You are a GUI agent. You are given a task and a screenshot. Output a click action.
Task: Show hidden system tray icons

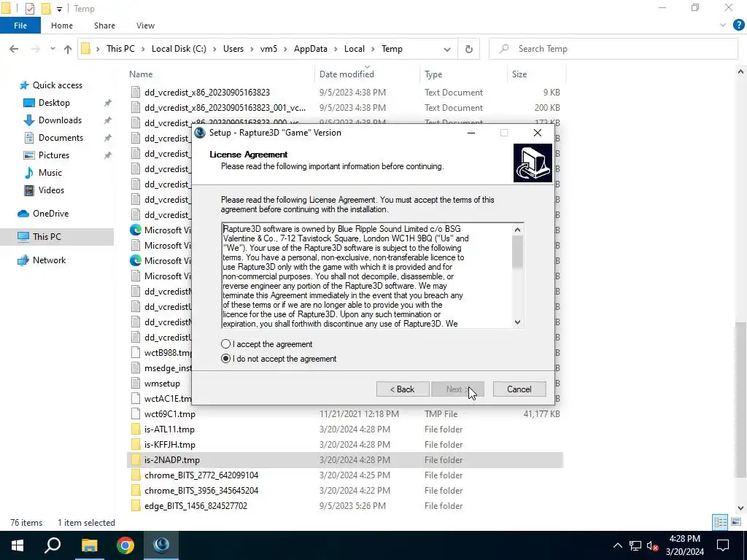[x=617, y=545]
